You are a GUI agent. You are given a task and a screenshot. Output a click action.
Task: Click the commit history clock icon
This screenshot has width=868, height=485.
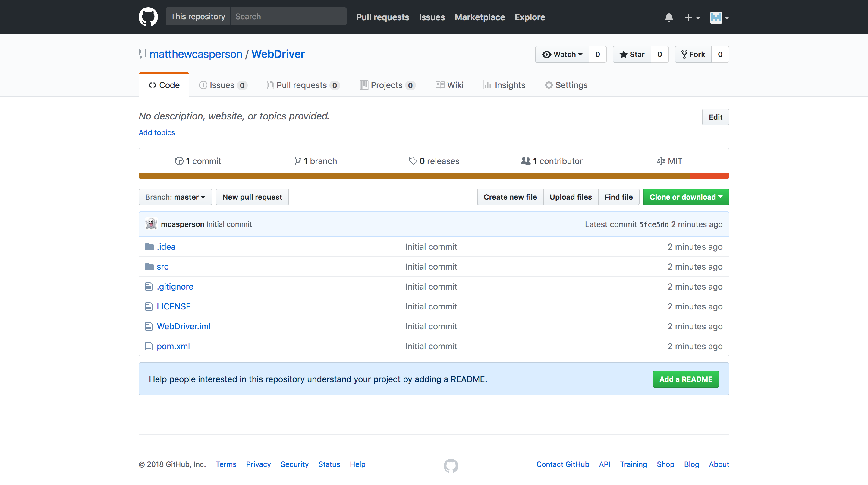pyautogui.click(x=179, y=161)
